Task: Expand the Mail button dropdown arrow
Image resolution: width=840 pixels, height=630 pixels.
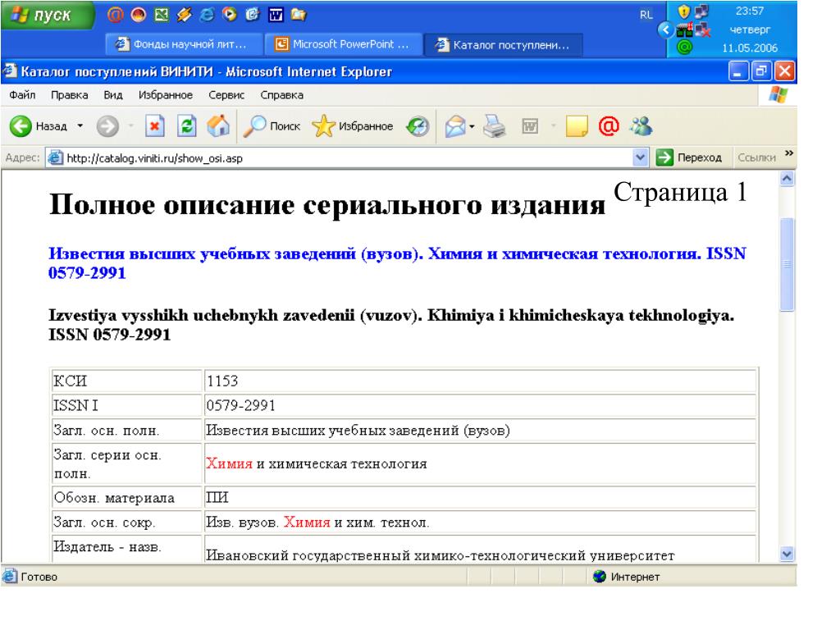Action: tap(472, 127)
